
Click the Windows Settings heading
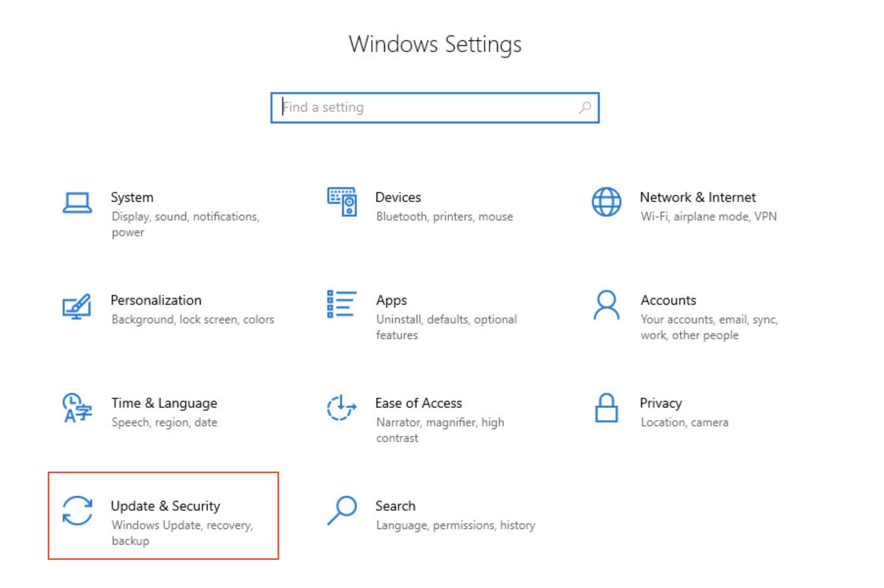[x=436, y=44]
